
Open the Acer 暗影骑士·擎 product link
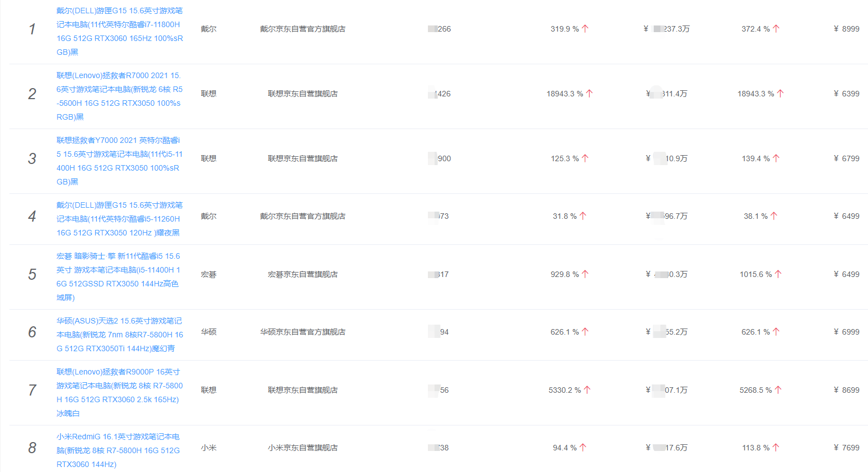(x=118, y=276)
